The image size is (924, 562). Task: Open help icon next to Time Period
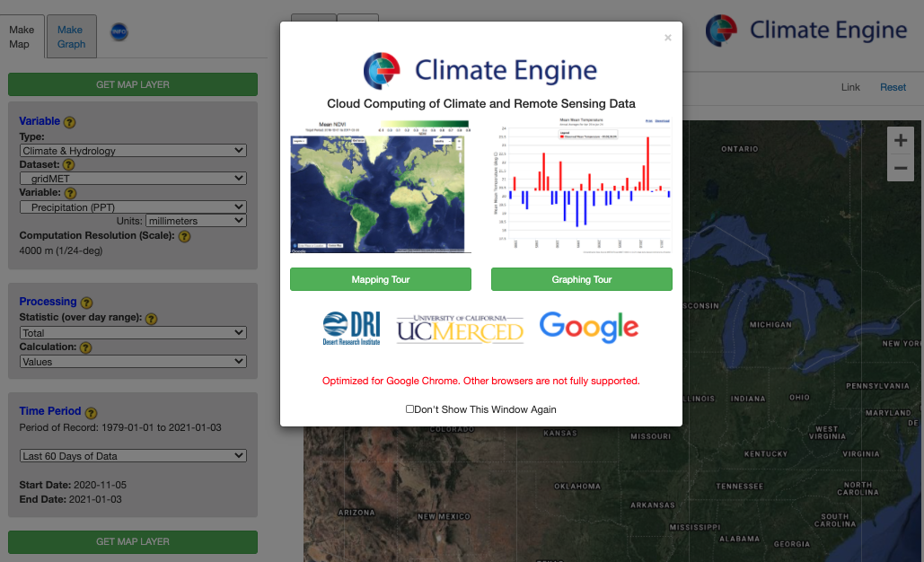(91, 412)
